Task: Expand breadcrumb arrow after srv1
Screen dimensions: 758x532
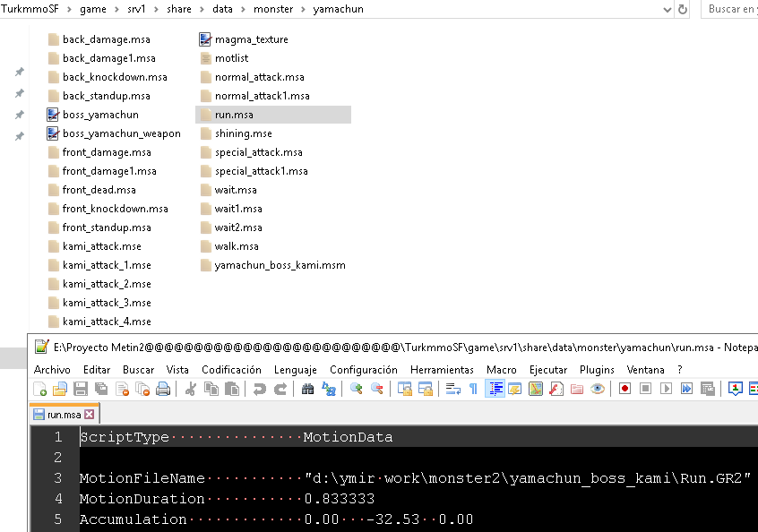Action: point(156,9)
